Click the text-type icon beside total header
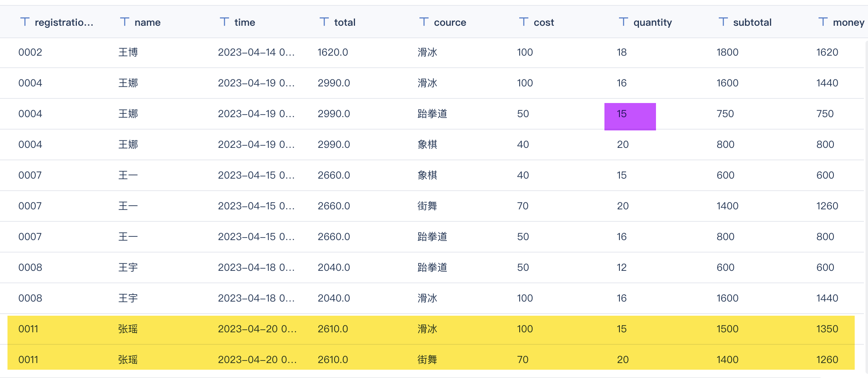 324,22
